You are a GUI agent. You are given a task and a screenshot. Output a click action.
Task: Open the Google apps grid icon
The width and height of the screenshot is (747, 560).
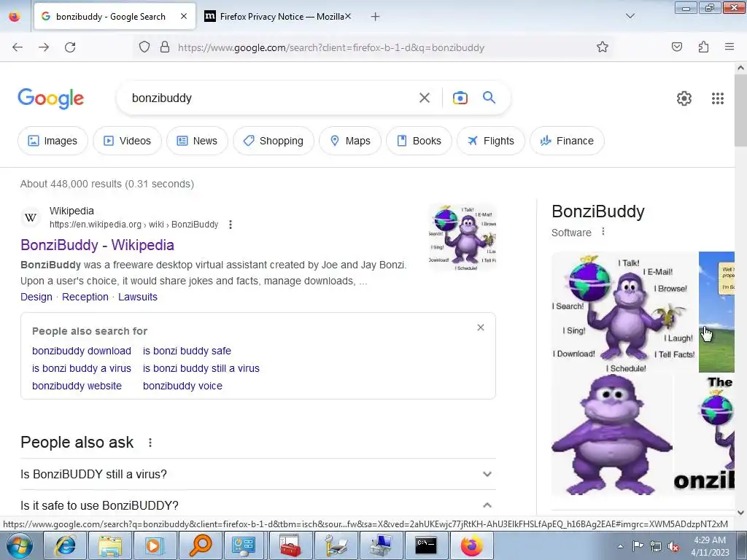(x=718, y=98)
